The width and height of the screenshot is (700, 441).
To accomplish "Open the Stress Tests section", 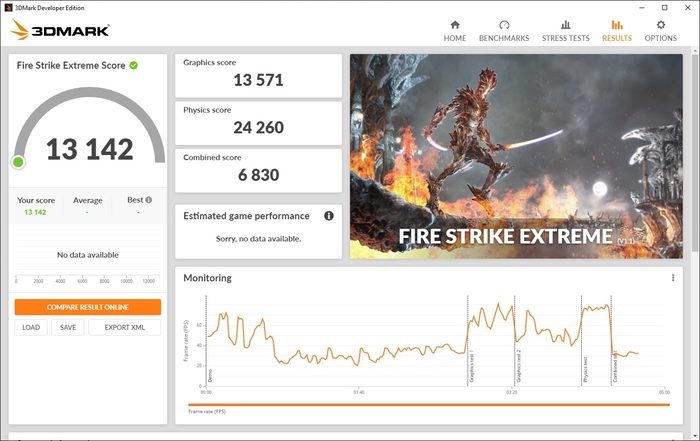I will coord(565,30).
